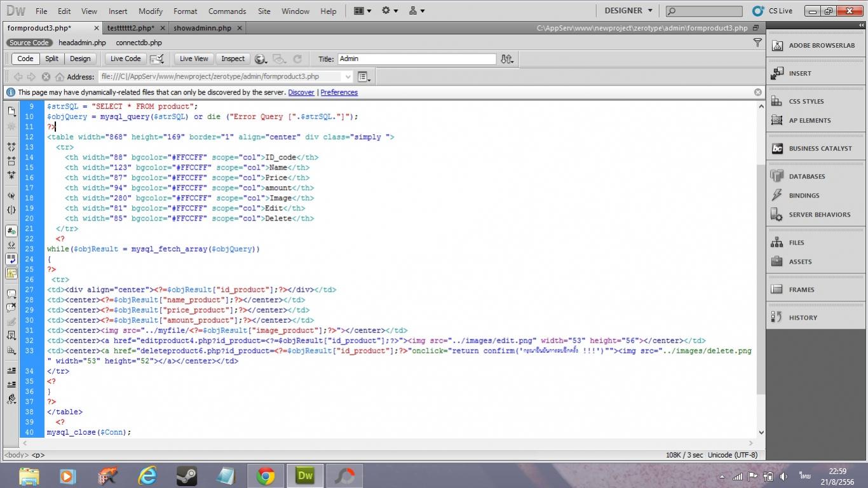Image resolution: width=868 pixels, height=488 pixels.
Task: Show the headadmin.php related file
Action: pyautogui.click(x=82, y=43)
